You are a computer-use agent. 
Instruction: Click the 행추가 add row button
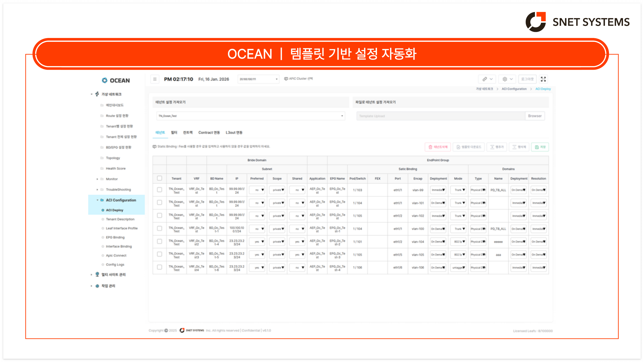[x=497, y=147]
